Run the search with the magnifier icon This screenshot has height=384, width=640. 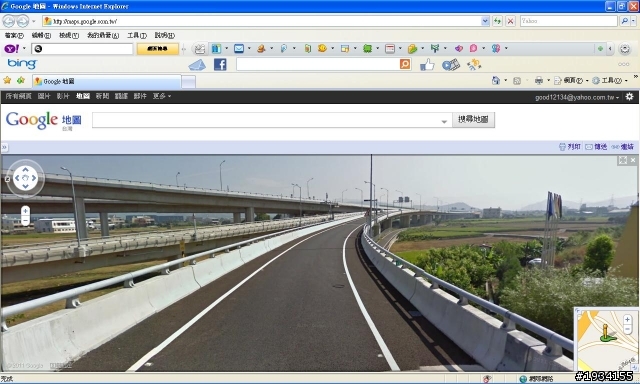[x=624, y=21]
